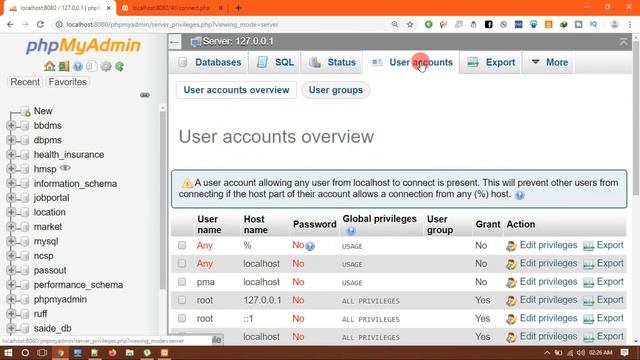
Task: Click the page settings collapse icon top-right
Action: click(623, 42)
